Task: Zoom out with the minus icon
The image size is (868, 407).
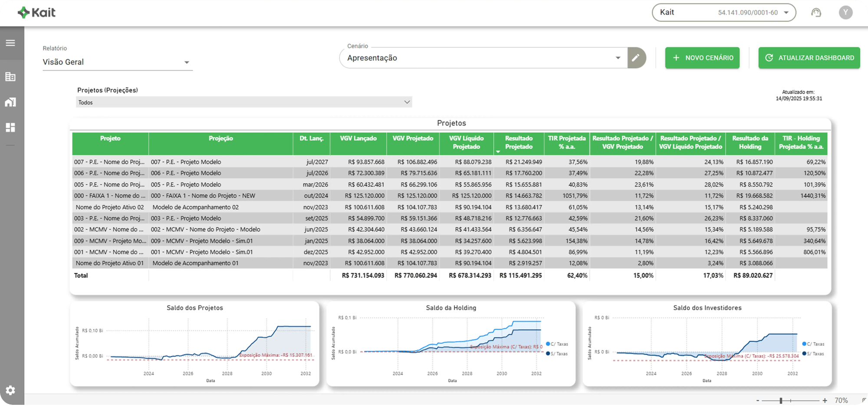Action: coord(758,400)
